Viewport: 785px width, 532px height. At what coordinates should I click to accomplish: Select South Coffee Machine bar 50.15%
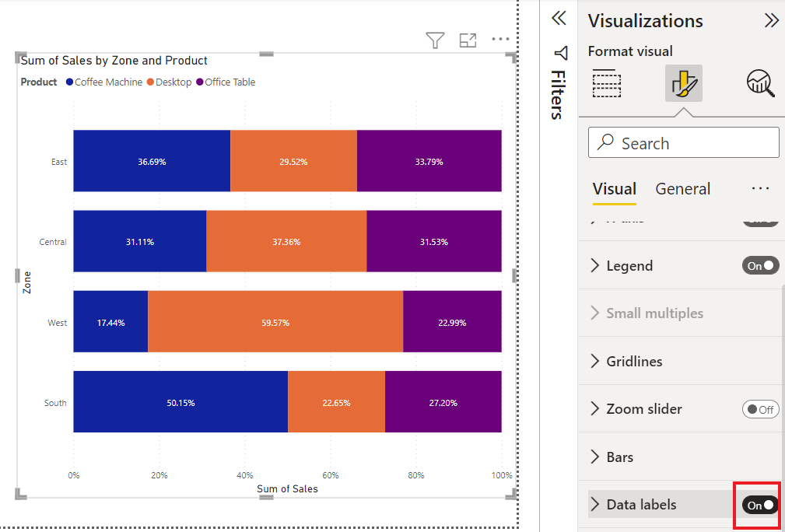coord(180,402)
